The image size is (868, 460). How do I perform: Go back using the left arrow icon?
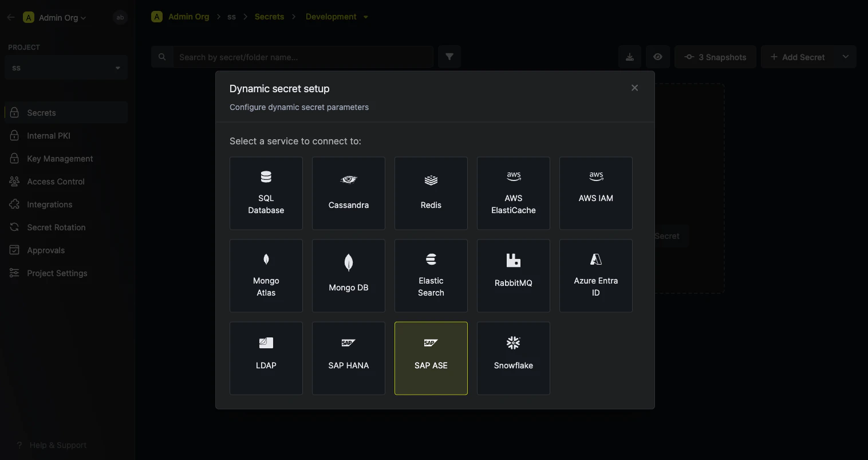click(11, 17)
